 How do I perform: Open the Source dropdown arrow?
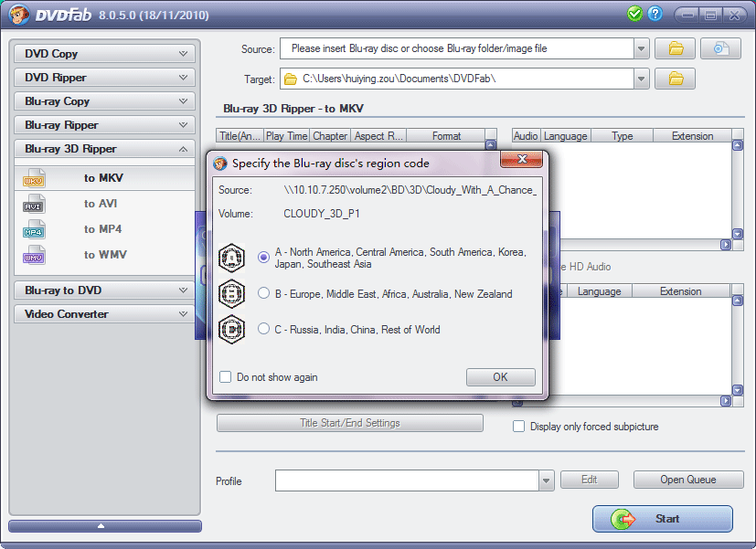(x=640, y=48)
